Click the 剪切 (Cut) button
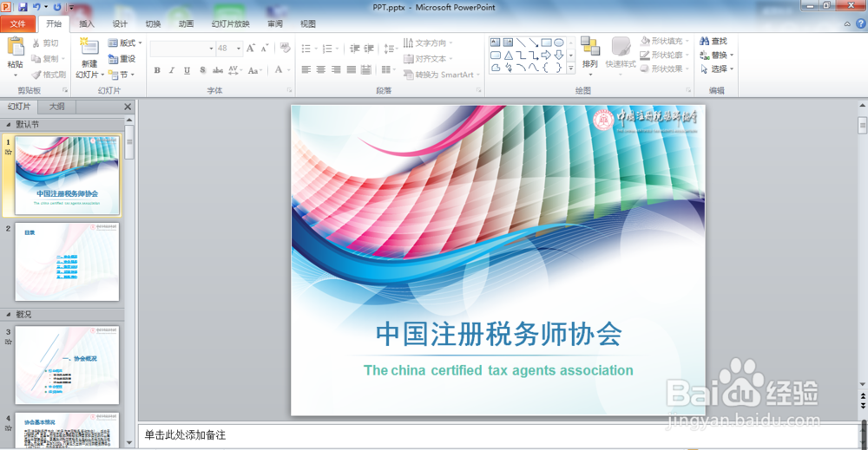 coord(45,43)
